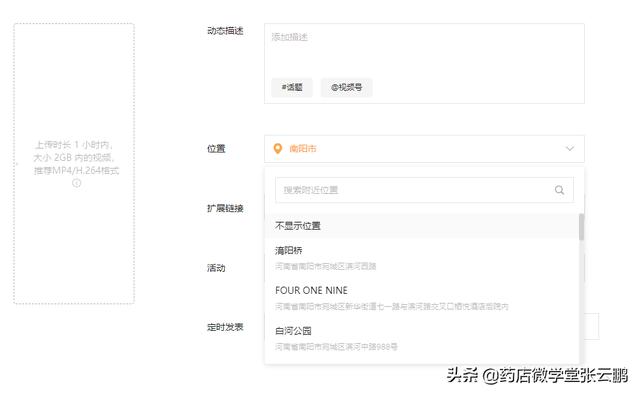Collapse the 位置 dropdown chevron
The width and height of the screenshot is (640, 395).
pyautogui.click(x=570, y=149)
